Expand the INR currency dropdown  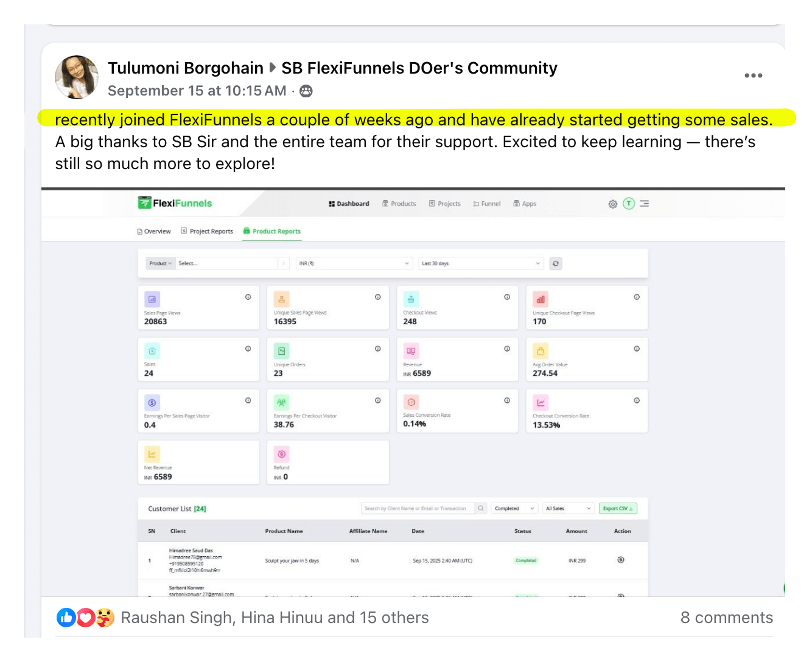click(x=354, y=263)
